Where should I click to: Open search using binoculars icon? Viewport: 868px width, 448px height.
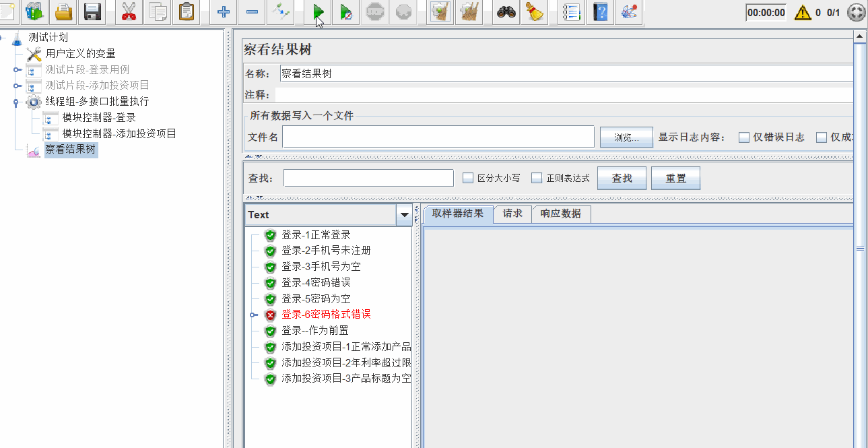point(506,11)
